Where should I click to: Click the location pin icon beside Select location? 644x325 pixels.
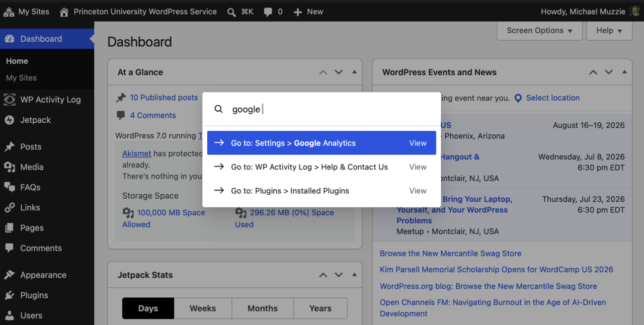518,98
